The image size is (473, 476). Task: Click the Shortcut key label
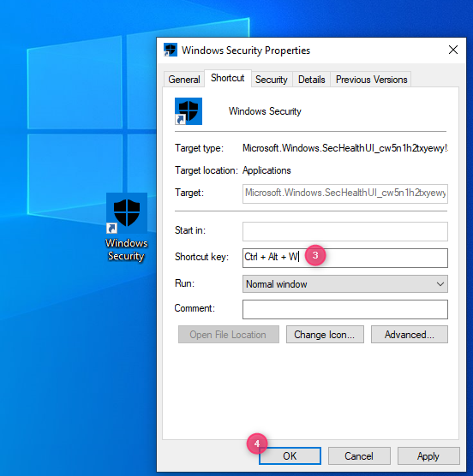point(201,257)
